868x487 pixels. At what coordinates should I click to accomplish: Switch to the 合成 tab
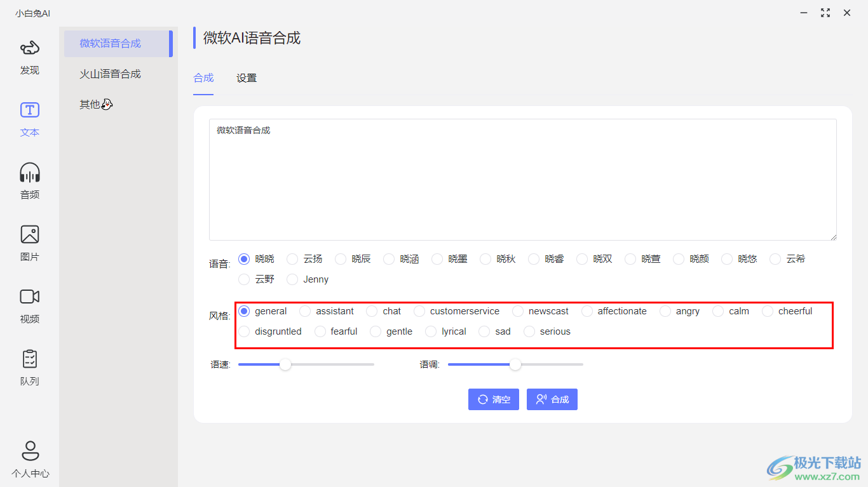point(203,78)
